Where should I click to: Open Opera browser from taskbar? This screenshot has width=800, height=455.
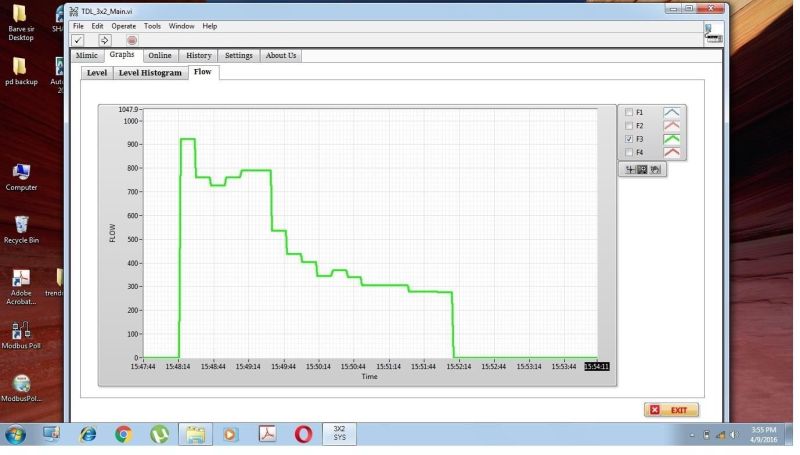(303, 435)
